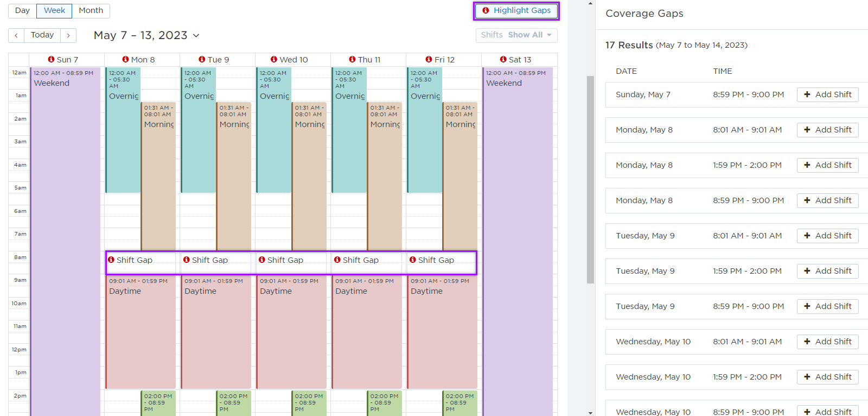Go to previous week with left arrow
The image size is (868, 416).
tap(16, 35)
